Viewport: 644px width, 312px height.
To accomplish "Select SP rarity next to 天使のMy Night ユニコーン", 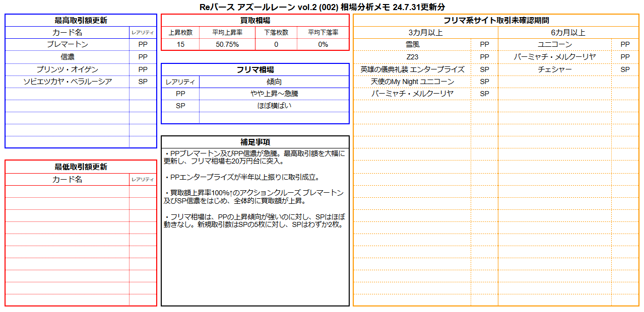I will pos(485,82).
